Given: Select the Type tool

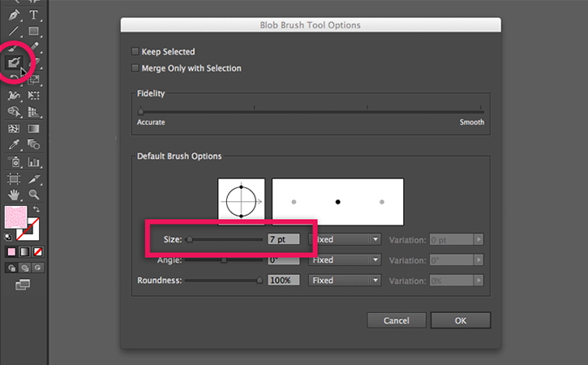Looking at the screenshot, I should pos(34,15).
